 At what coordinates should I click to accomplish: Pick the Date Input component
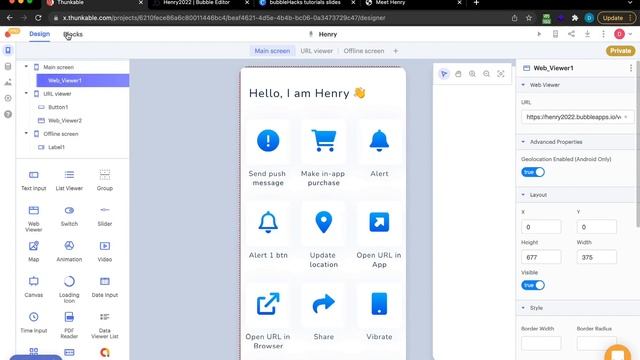coord(104,287)
